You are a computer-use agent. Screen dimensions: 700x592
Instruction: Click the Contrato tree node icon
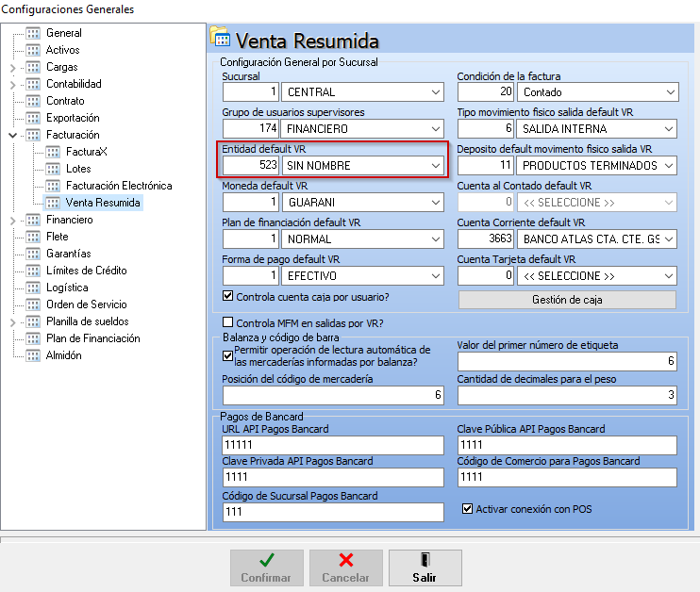(33, 101)
